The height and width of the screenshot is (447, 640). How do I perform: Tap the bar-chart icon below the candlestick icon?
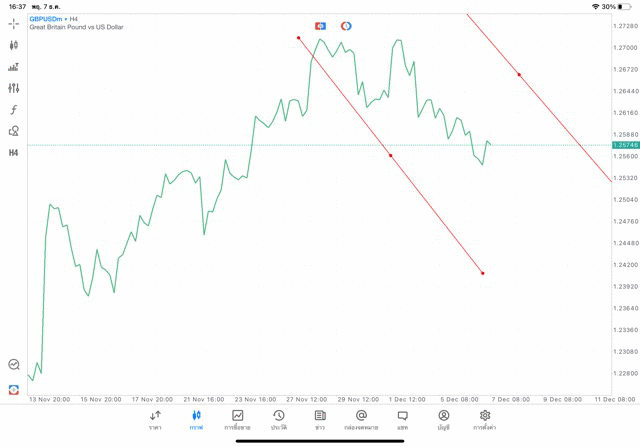(13, 67)
